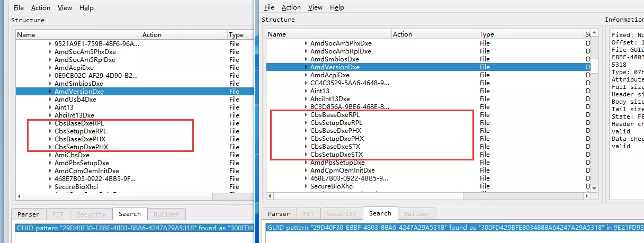This screenshot has height=243, width=644.
Task: Open the View menu in left window
Action: point(65,8)
